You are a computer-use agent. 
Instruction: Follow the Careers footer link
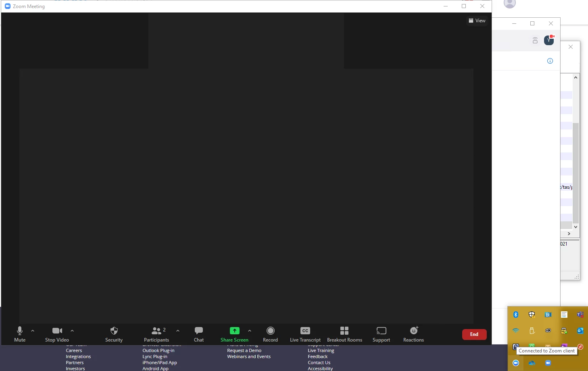point(74,350)
